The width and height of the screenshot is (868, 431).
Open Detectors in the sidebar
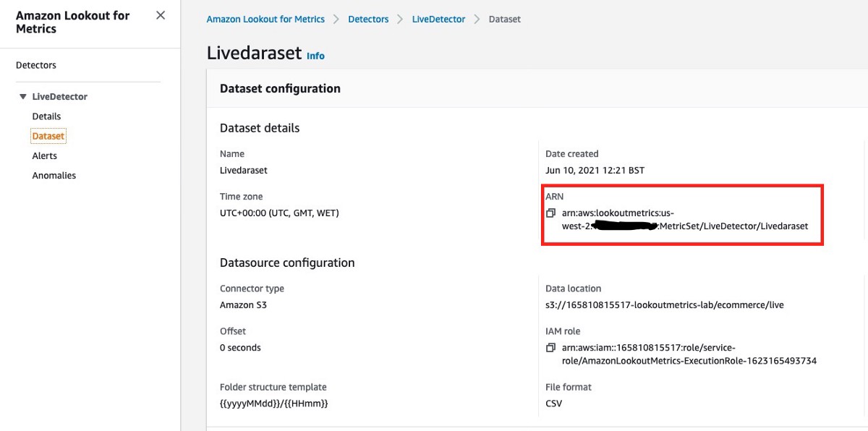36,65
